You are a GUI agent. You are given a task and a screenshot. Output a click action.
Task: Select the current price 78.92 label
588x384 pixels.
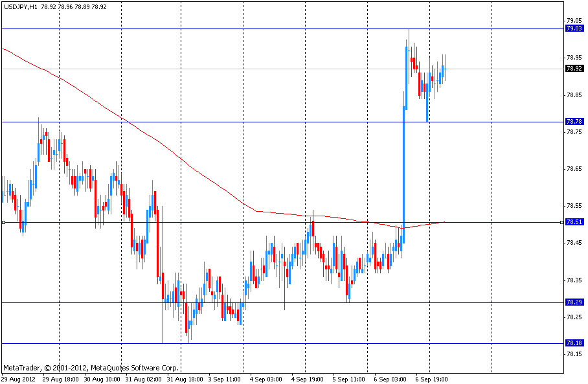[574, 69]
